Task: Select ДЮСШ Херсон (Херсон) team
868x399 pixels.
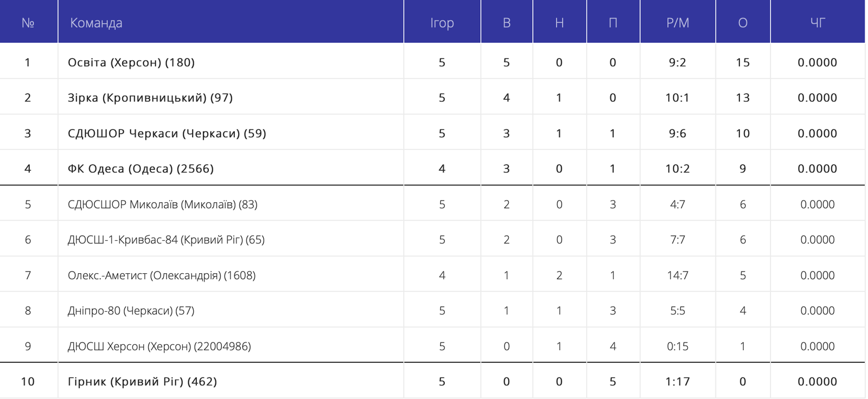Action: [159, 346]
